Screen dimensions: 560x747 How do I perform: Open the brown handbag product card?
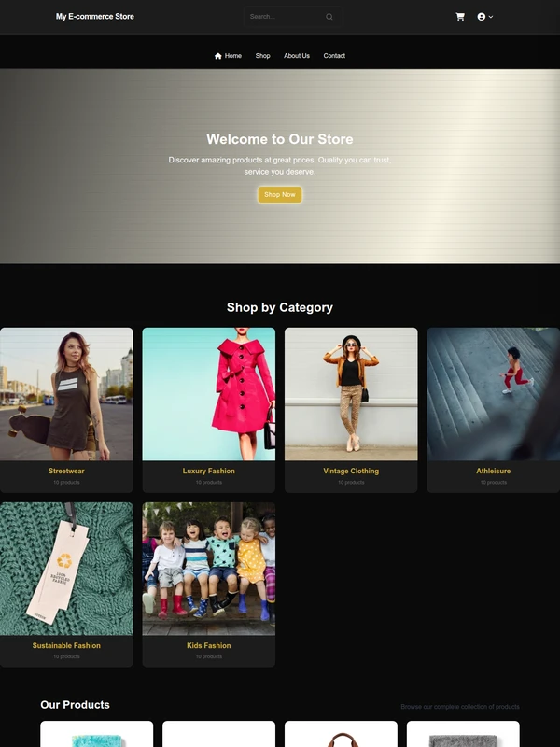coord(341,734)
